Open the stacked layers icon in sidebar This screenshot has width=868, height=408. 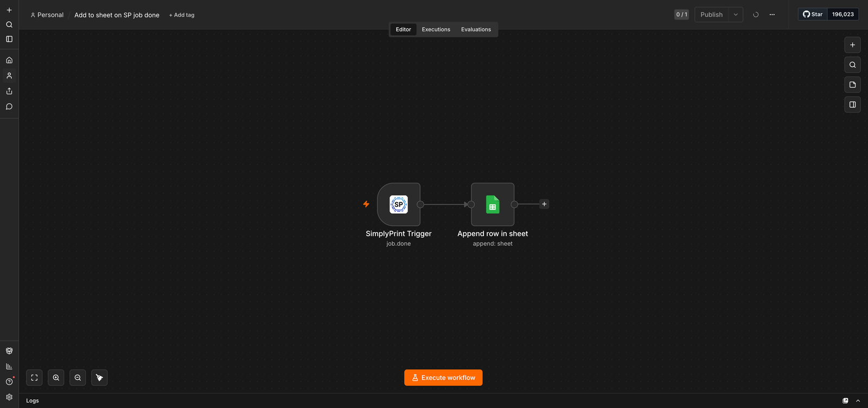9,351
